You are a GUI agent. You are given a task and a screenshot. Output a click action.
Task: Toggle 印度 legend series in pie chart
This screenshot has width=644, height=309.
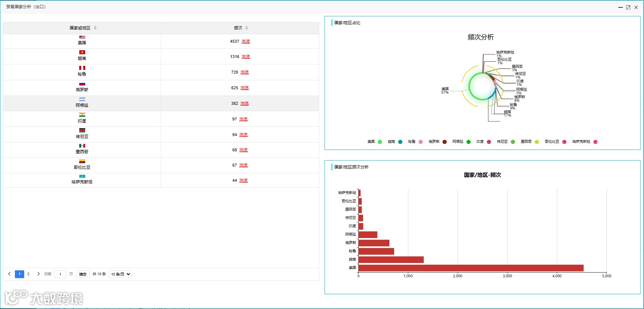(x=484, y=142)
